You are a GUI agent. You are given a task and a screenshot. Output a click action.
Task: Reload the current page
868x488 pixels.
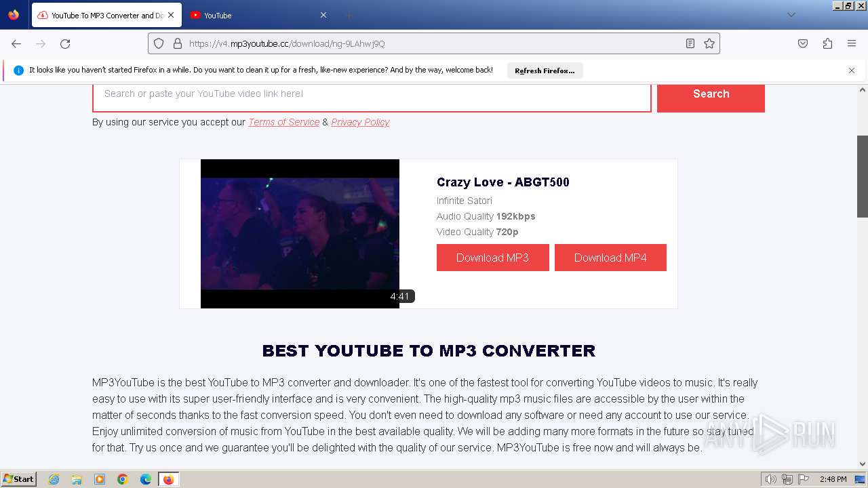pyautogui.click(x=65, y=43)
